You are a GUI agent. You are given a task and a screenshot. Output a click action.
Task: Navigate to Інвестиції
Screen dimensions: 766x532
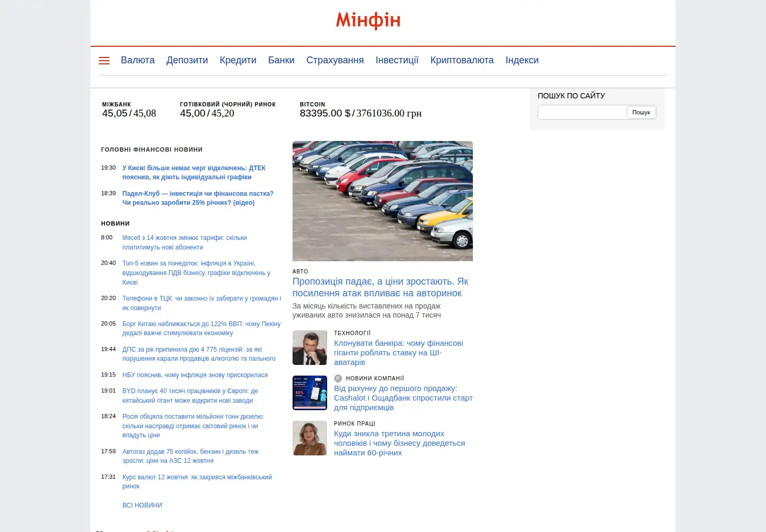point(397,60)
